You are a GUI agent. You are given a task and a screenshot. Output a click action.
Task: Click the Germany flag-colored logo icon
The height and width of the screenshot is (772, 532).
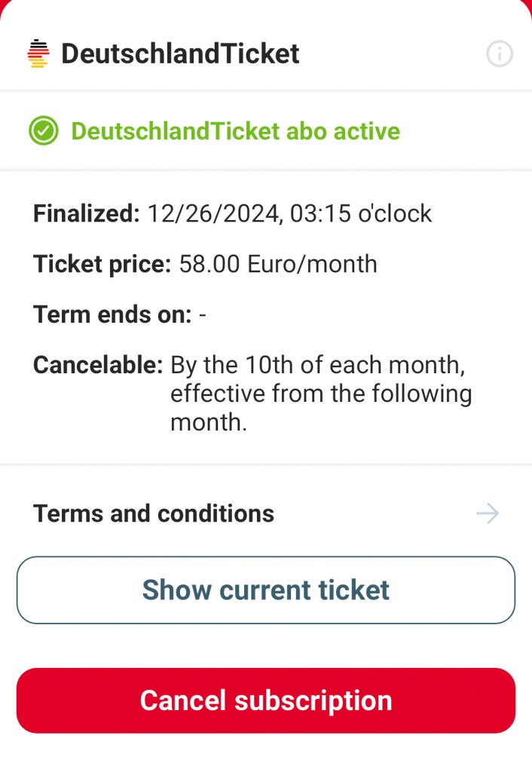point(38,54)
